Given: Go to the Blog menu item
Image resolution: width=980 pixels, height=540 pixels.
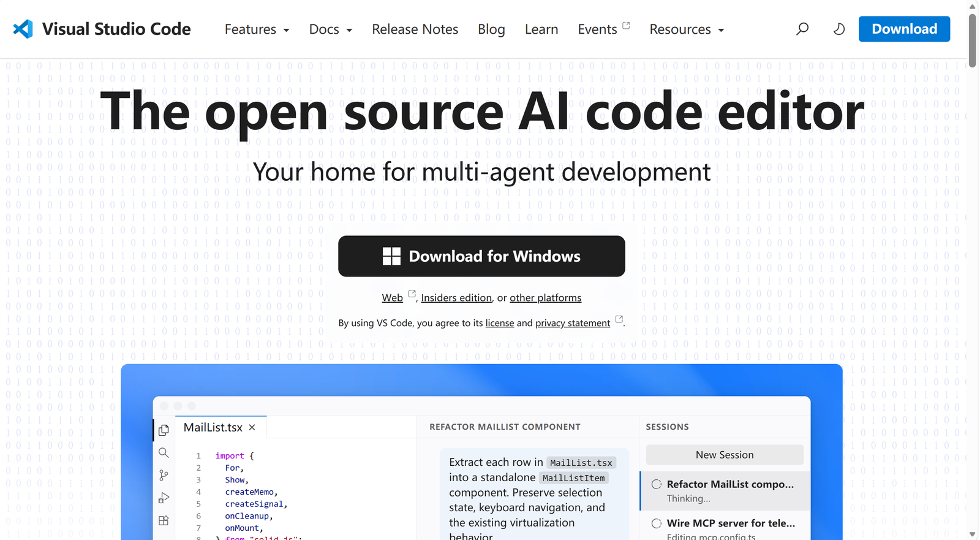Looking at the screenshot, I should (491, 29).
